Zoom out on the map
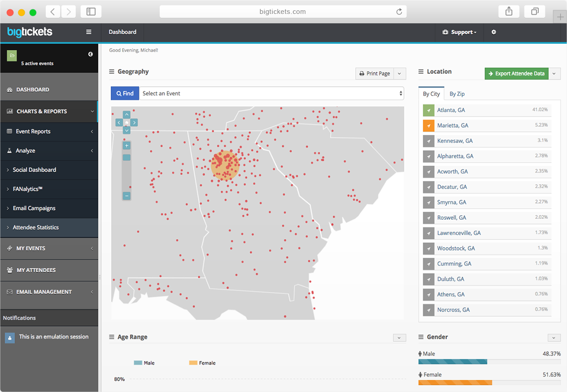 (126, 196)
